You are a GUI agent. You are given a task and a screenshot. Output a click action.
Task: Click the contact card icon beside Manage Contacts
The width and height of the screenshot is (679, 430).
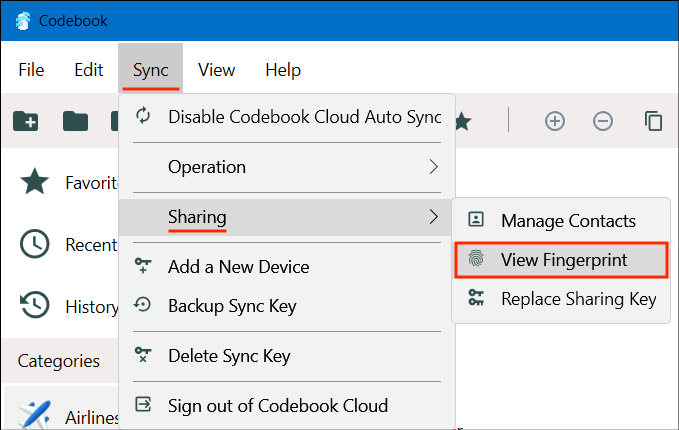[x=476, y=220]
